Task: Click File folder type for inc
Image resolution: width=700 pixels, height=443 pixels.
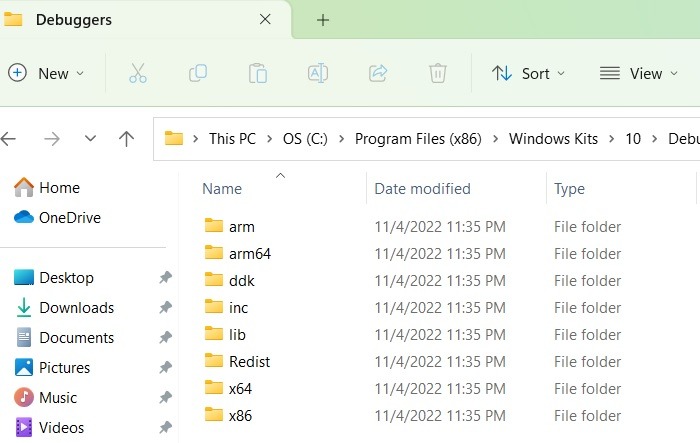Action: (x=588, y=308)
